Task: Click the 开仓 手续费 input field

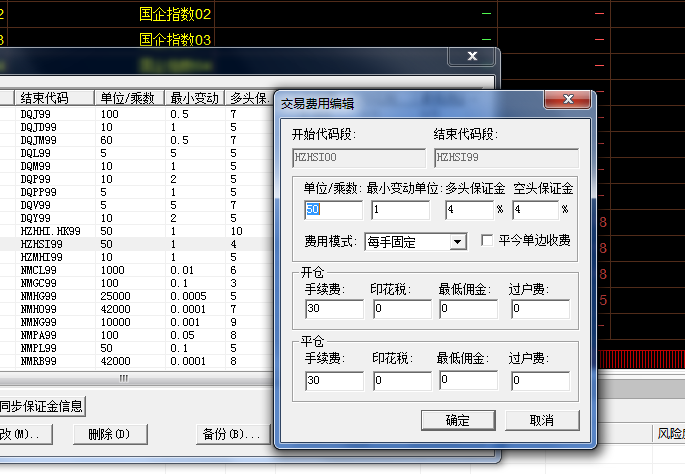Action: [x=333, y=310]
